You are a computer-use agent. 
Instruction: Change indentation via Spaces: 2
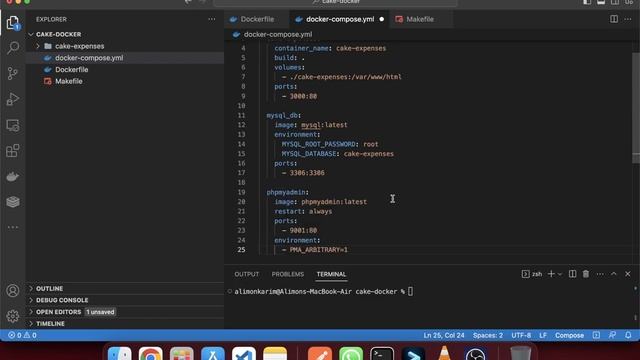coord(488,335)
